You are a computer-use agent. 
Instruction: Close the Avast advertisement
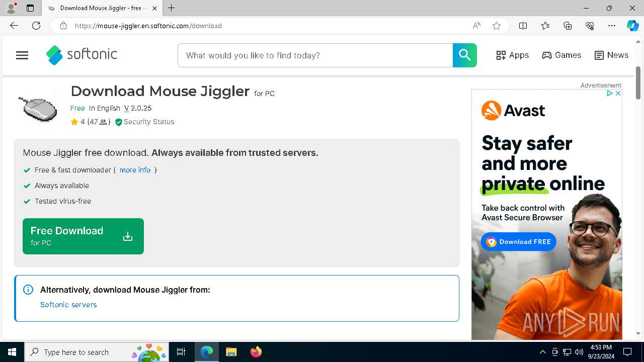point(618,94)
